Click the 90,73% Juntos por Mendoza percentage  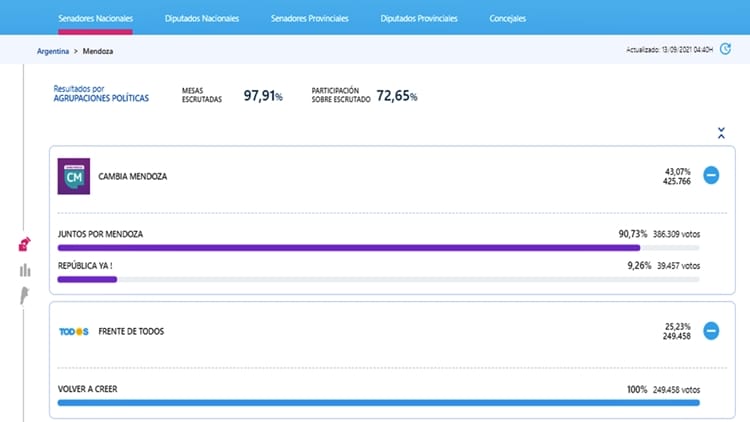click(x=633, y=234)
